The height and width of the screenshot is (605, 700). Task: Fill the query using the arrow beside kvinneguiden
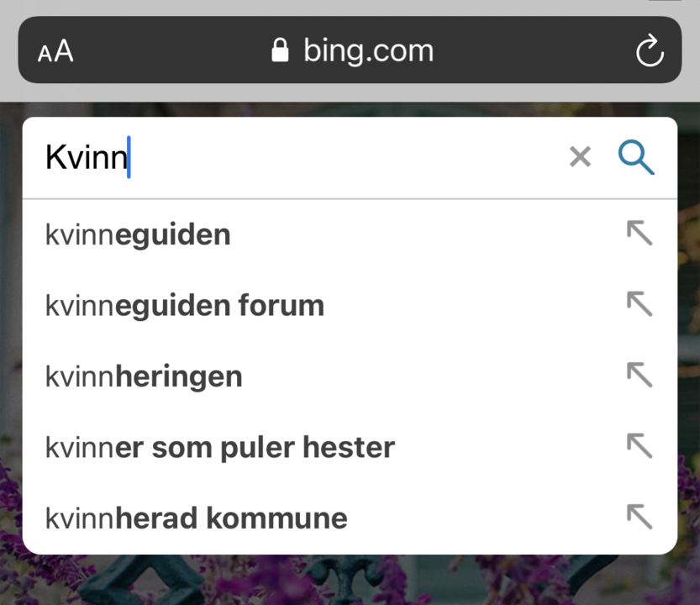(639, 233)
